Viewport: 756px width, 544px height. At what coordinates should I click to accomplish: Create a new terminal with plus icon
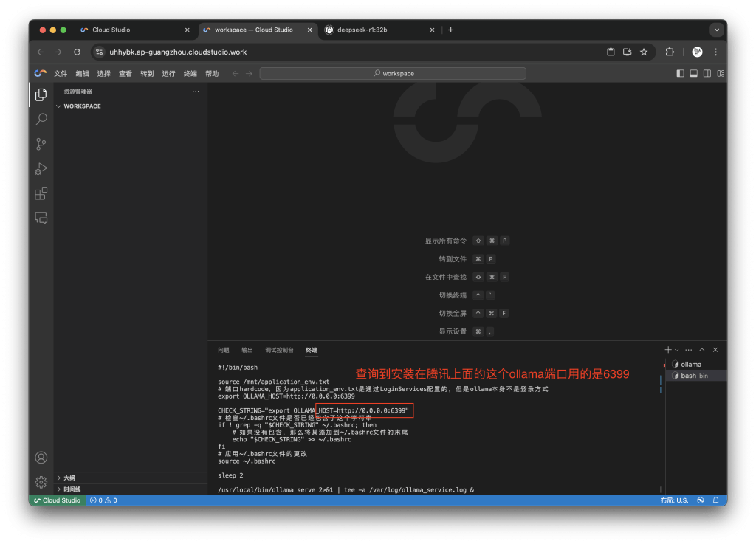pos(668,350)
